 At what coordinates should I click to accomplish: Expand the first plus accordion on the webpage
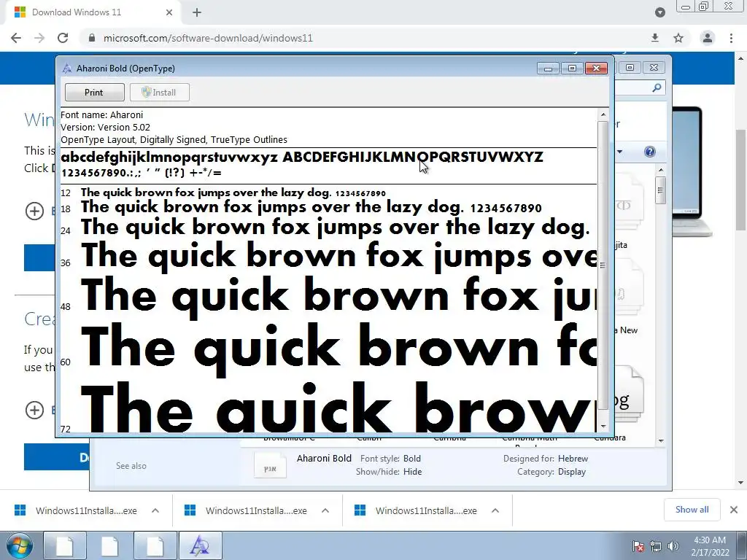tap(34, 211)
